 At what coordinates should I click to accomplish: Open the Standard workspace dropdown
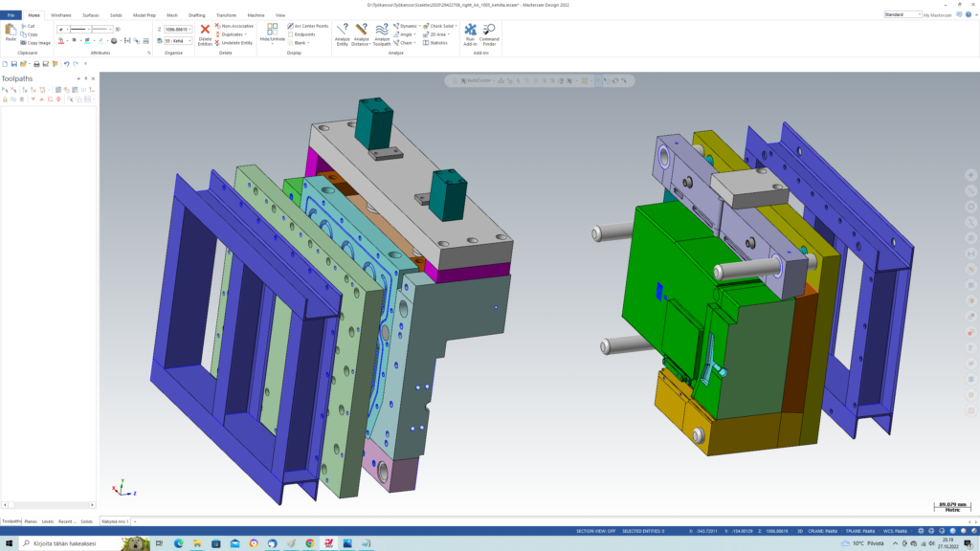coord(920,15)
